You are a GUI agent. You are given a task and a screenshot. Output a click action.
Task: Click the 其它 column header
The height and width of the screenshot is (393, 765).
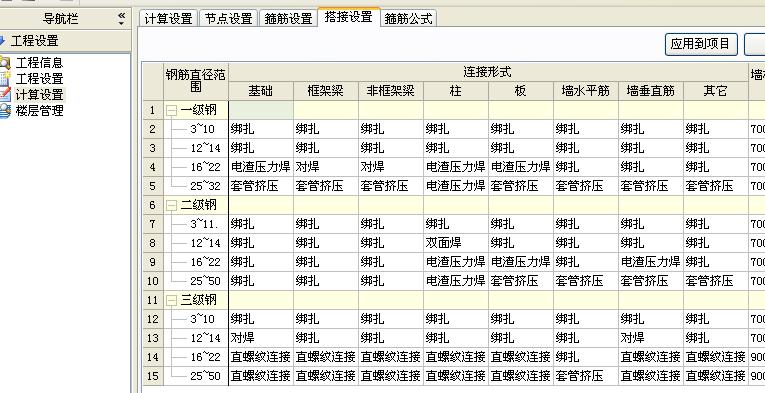(716, 91)
